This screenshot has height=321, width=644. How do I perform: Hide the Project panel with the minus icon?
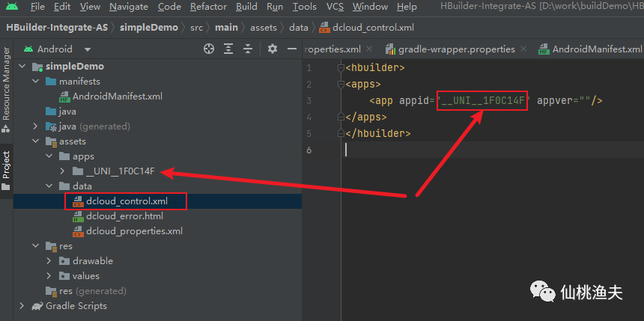pos(292,49)
